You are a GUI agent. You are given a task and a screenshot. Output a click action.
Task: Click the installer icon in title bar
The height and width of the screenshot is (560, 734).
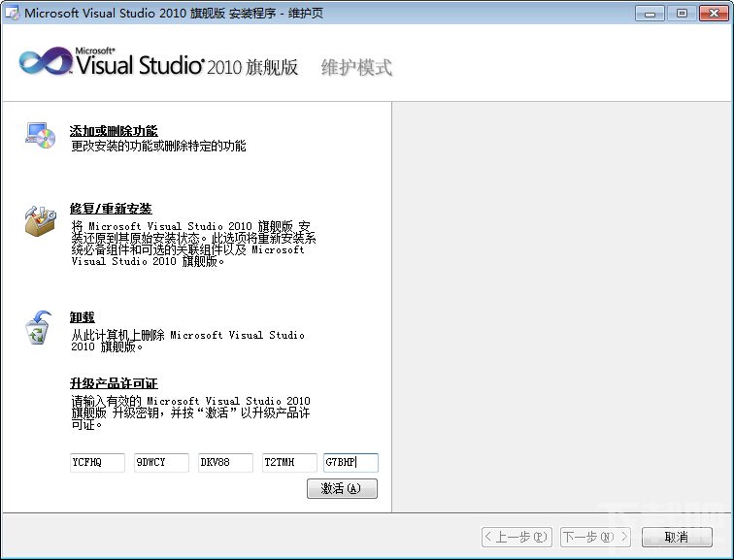(x=13, y=13)
